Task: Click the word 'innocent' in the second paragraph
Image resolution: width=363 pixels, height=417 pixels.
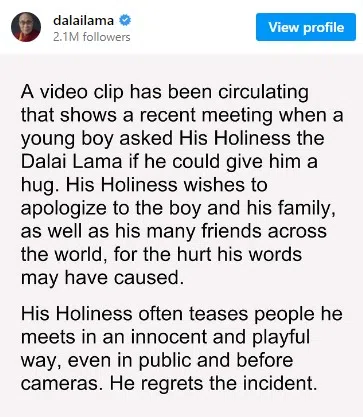Action: pos(169,337)
